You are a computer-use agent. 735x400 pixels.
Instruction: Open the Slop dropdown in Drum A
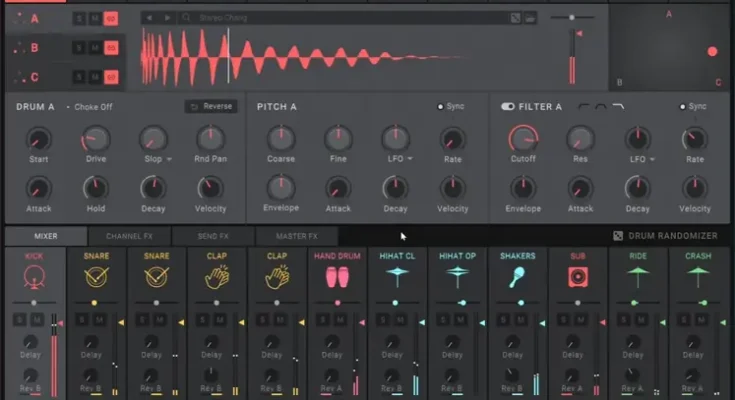point(169,159)
